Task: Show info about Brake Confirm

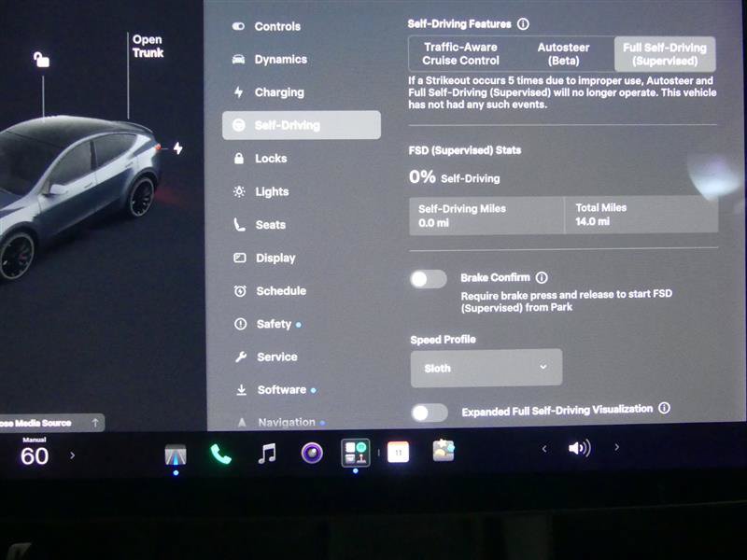Action: point(542,277)
